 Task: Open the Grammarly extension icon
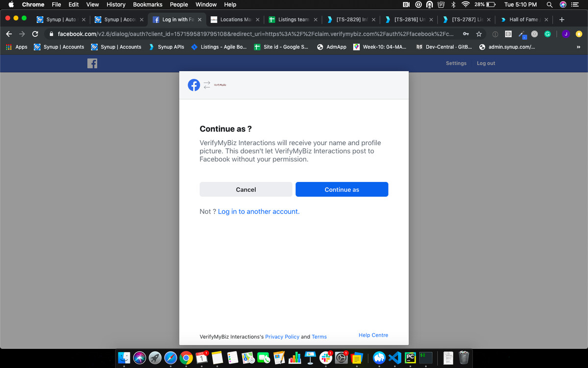tap(547, 34)
